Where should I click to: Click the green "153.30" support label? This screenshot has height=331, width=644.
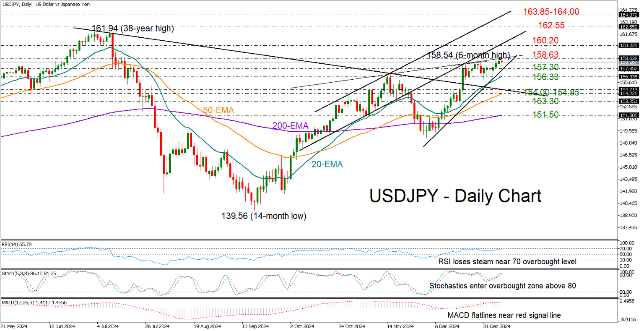pos(546,101)
